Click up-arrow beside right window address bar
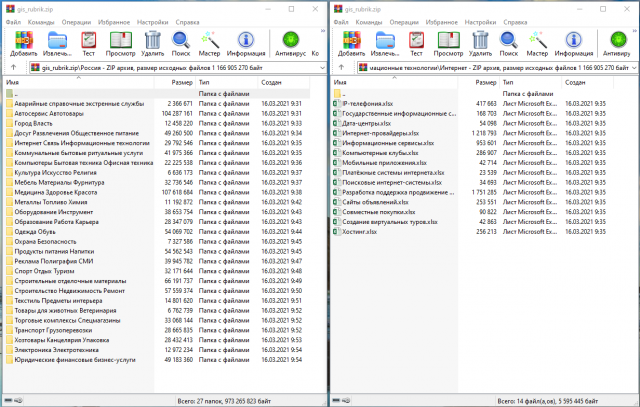The image size is (640, 407). tap(342, 67)
